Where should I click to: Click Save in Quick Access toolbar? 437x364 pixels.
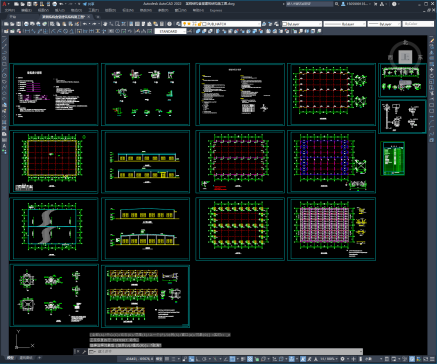29,4
